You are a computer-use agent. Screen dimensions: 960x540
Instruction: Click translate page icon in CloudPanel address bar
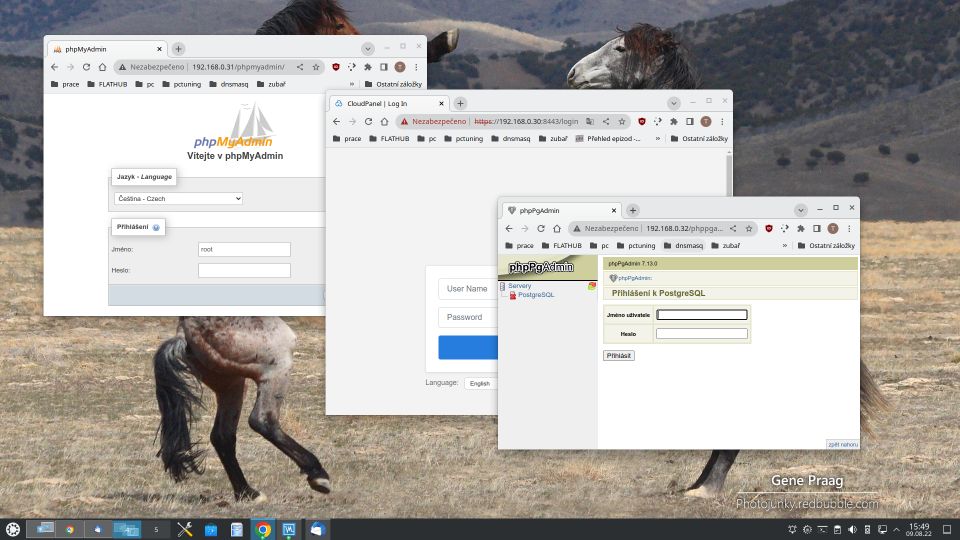590,121
